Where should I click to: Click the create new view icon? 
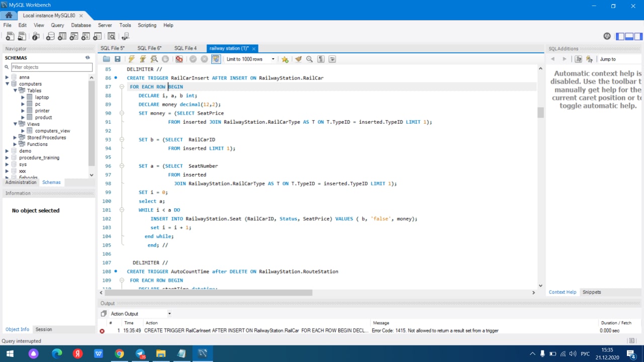click(x=74, y=36)
